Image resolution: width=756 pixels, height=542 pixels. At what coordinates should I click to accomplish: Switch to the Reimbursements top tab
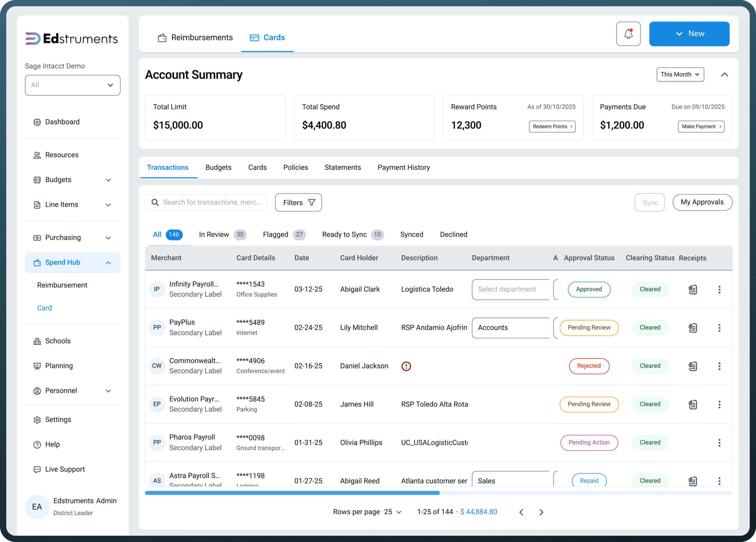click(x=195, y=37)
